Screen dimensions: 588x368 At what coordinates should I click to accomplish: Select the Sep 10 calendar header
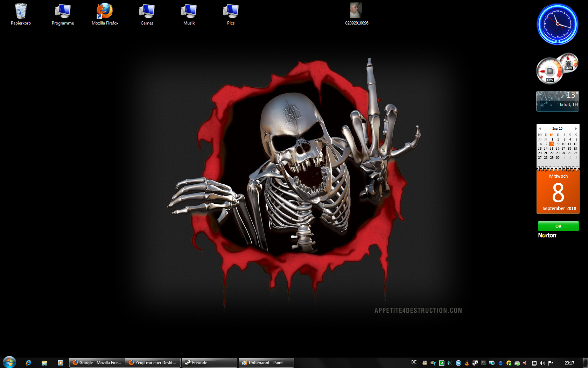[558, 129]
